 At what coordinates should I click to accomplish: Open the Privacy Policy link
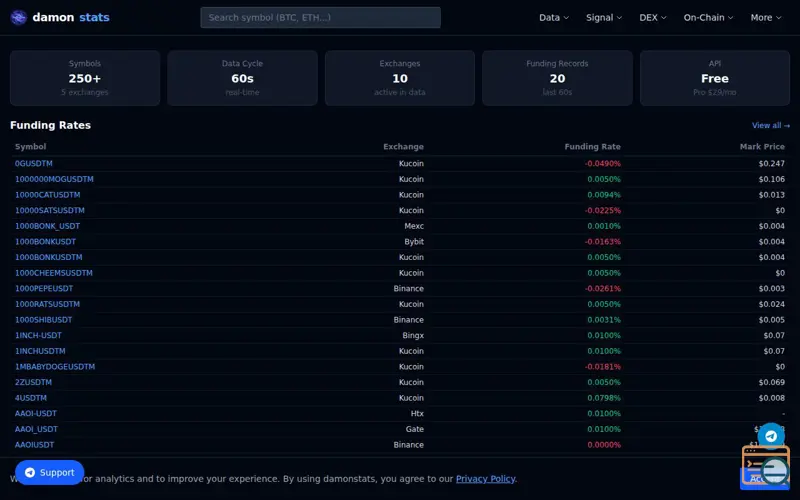485,479
